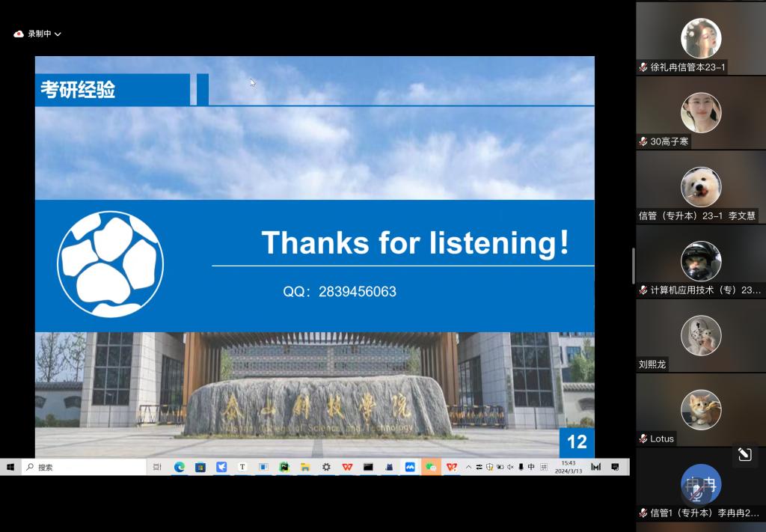Expand the 录制中 recording status dropdown

(58, 34)
